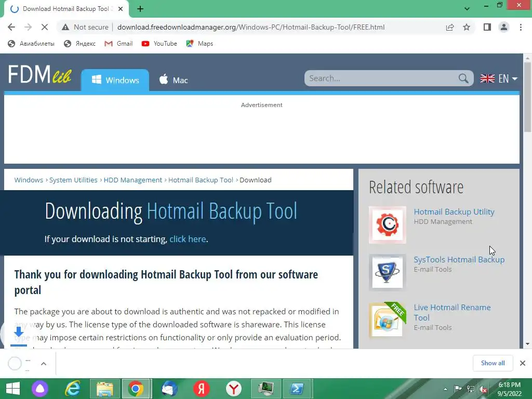Click the Show all downloads button
This screenshot has width=532, height=399.
point(493,363)
